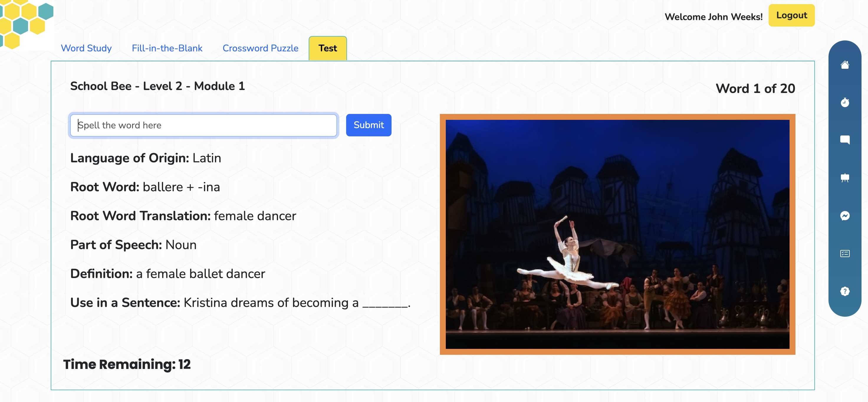Click the Time Remaining countdown text
This screenshot has height=402, width=868.
point(127,364)
